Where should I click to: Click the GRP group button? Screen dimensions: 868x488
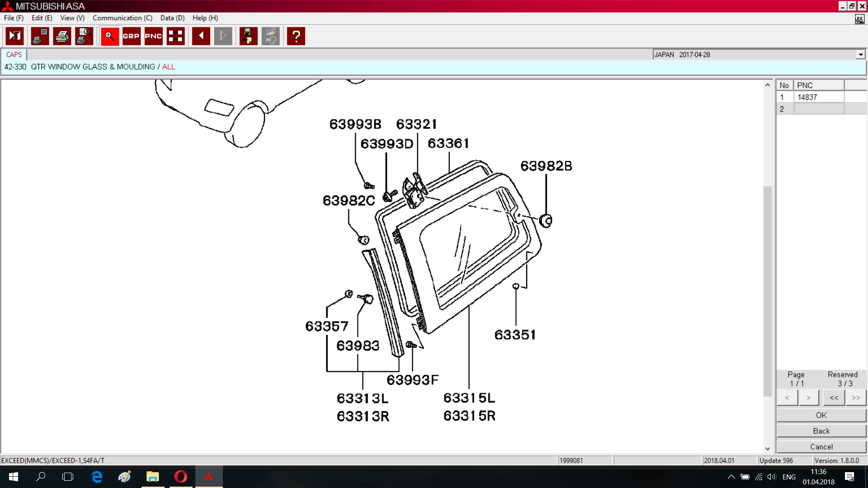coord(131,36)
